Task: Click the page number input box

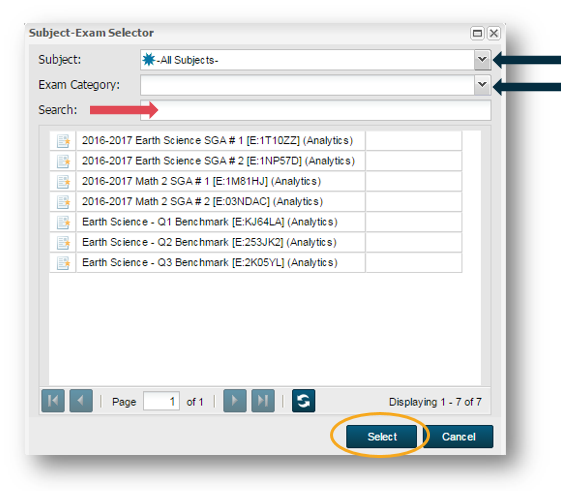Action: [x=161, y=401]
